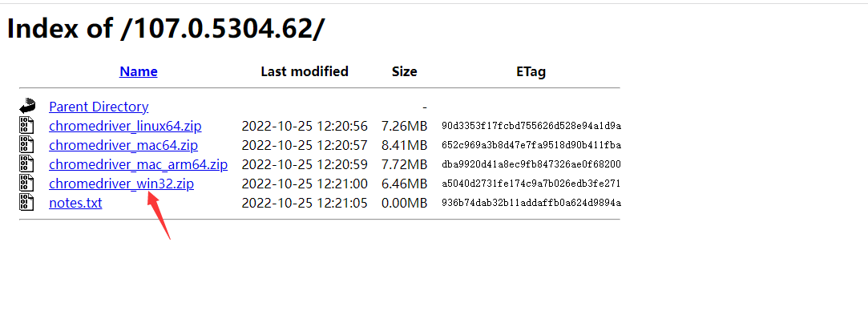Click the ETag hash for chromedriver_win32.zip

tap(531, 184)
